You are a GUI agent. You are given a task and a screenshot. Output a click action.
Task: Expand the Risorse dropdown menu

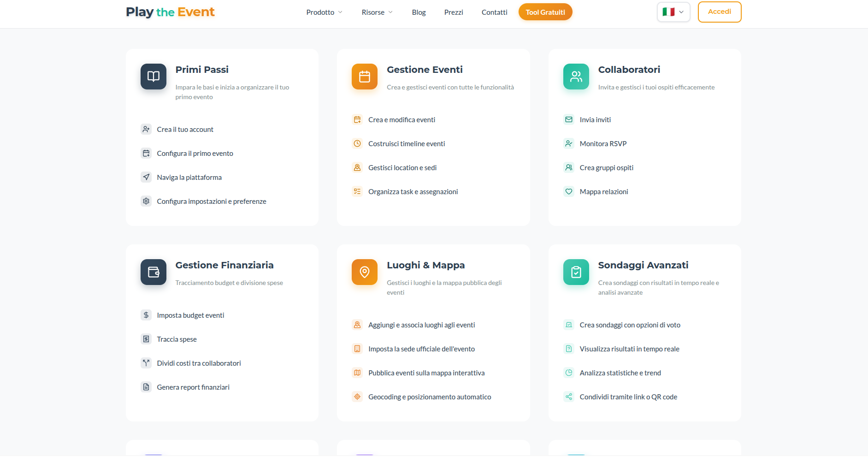[377, 12]
